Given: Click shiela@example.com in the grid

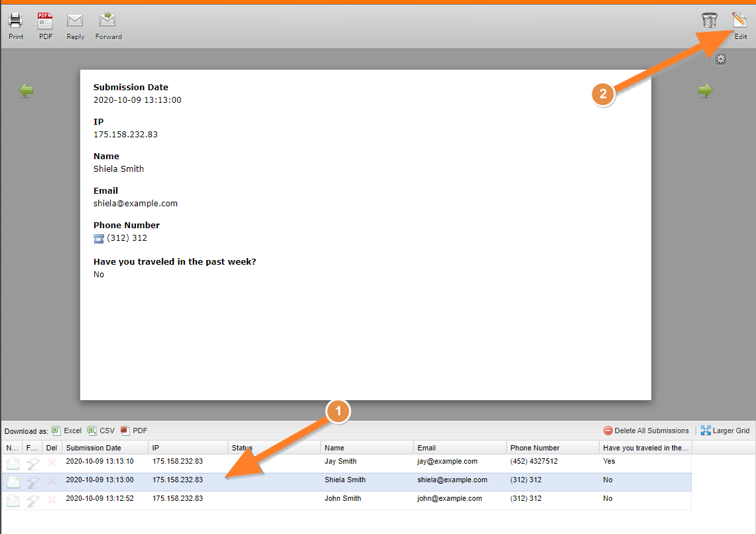Looking at the screenshot, I should tap(452, 480).
